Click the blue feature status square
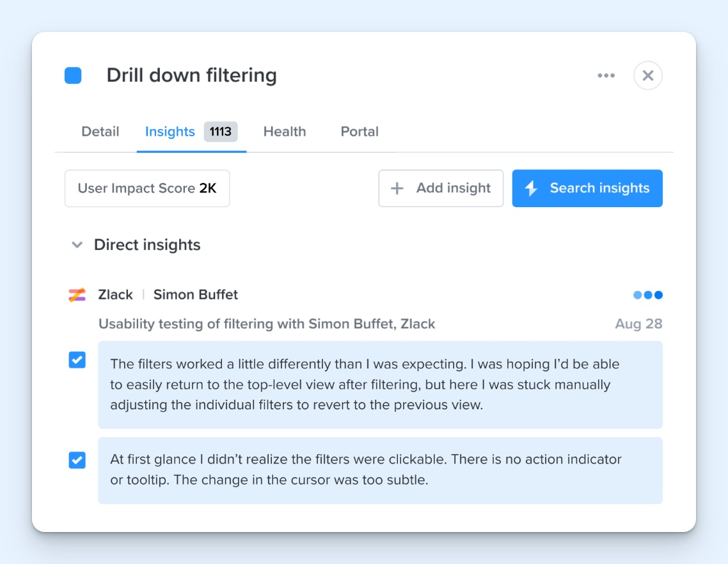 coord(73,75)
